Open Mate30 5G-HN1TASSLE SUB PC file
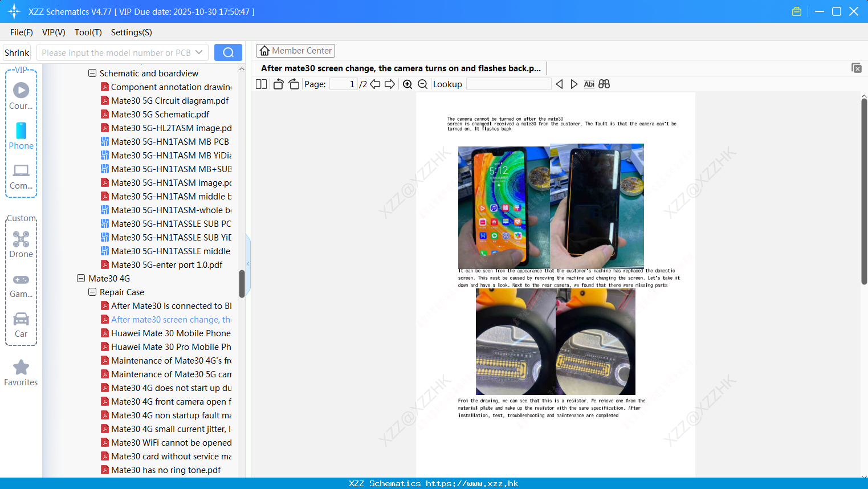The width and height of the screenshot is (868, 489). [x=166, y=223]
